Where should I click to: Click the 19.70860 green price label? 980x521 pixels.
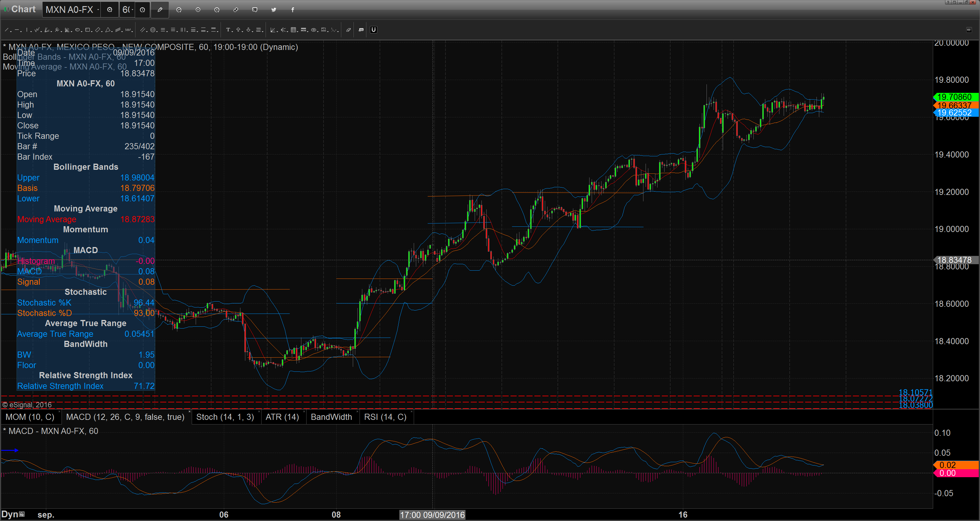[x=956, y=97]
